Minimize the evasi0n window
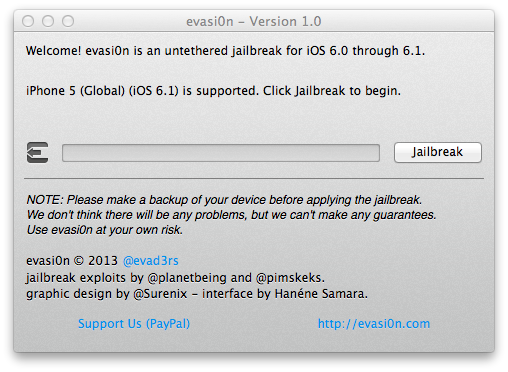 coord(48,21)
